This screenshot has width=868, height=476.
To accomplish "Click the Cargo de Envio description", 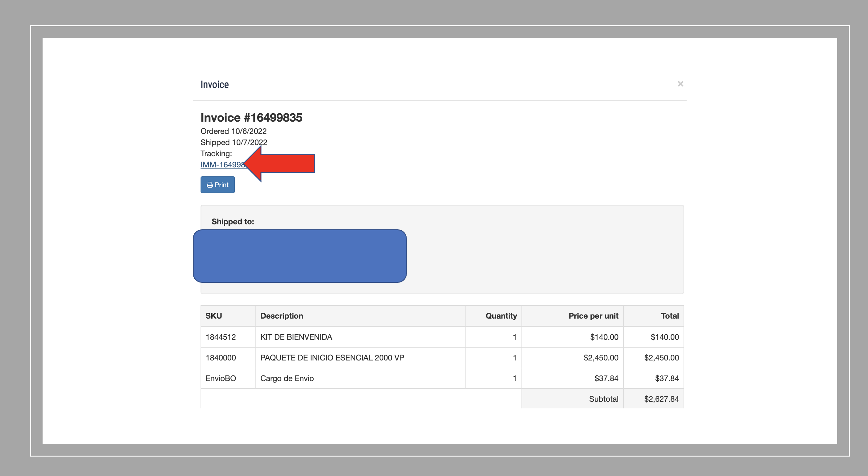I will click(287, 378).
